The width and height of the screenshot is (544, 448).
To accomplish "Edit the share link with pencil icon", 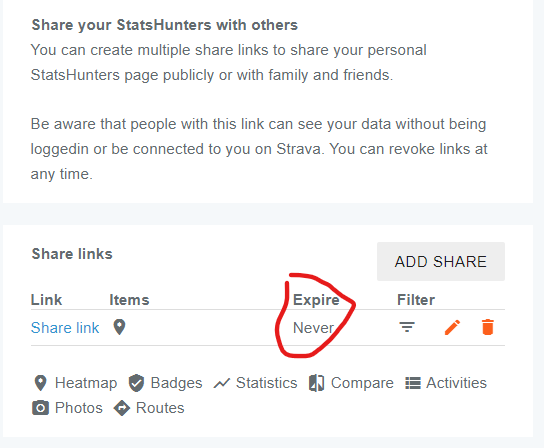I will point(452,327).
